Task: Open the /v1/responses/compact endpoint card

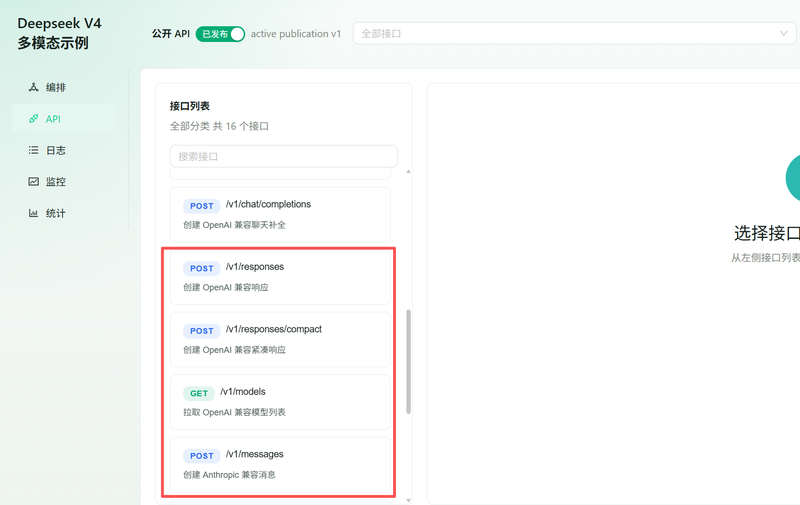Action: 280,339
